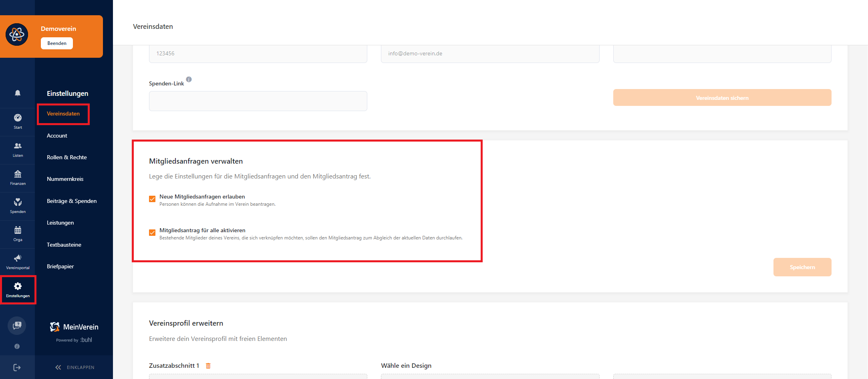
Task: Delete Zusatzabschnitt 1 trash icon
Action: 208,366
